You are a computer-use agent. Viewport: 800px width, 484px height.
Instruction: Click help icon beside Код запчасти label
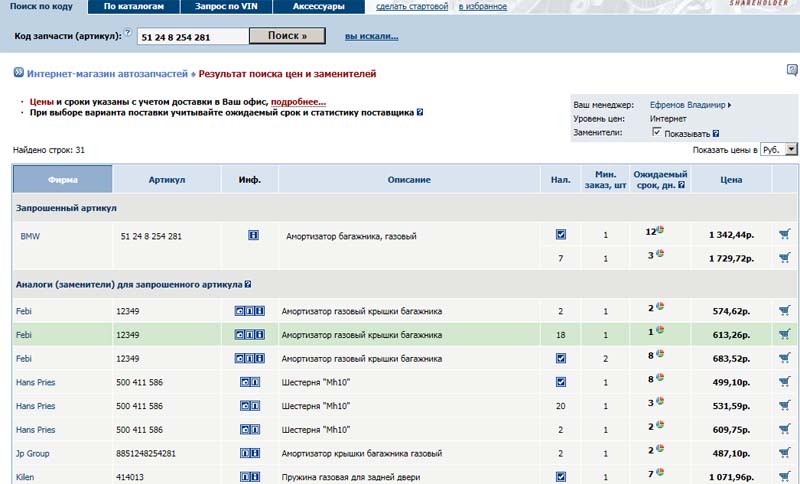coord(128,33)
